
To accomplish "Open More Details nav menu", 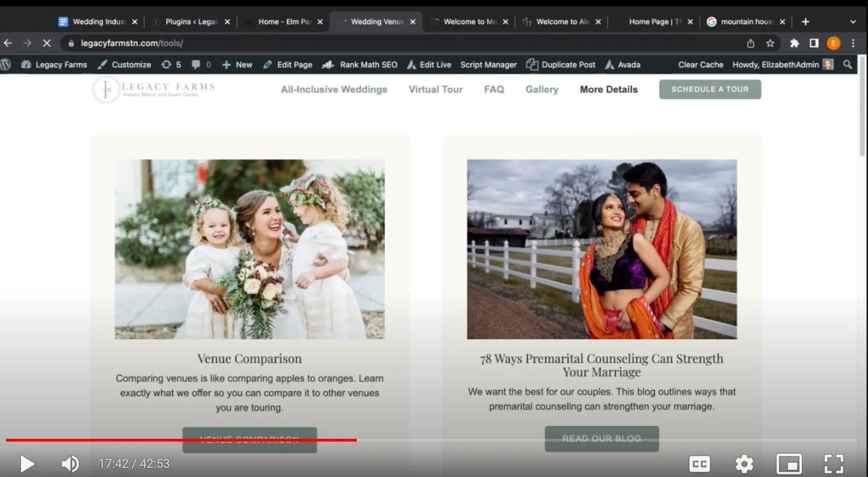I will point(608,89).
